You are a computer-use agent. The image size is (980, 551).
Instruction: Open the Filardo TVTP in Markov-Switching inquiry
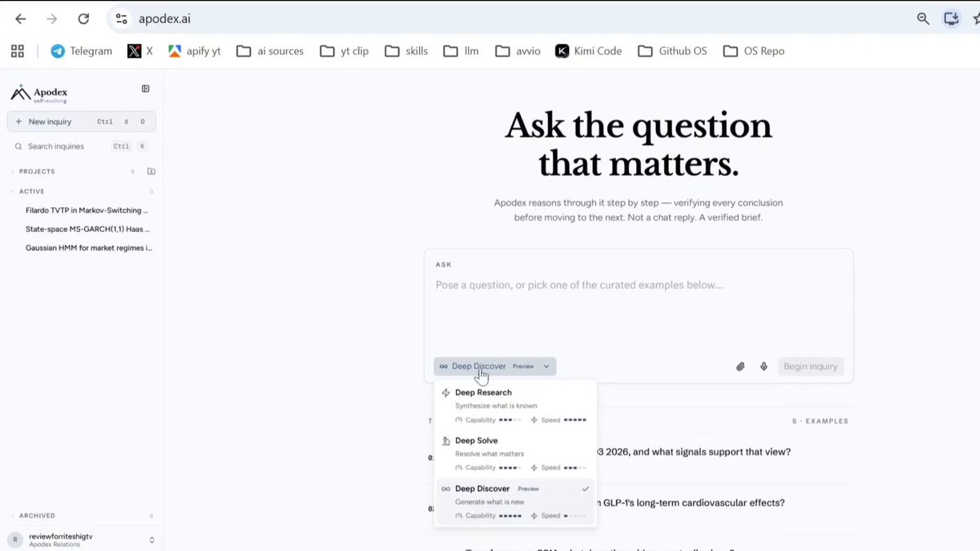[x=87, y=211]
